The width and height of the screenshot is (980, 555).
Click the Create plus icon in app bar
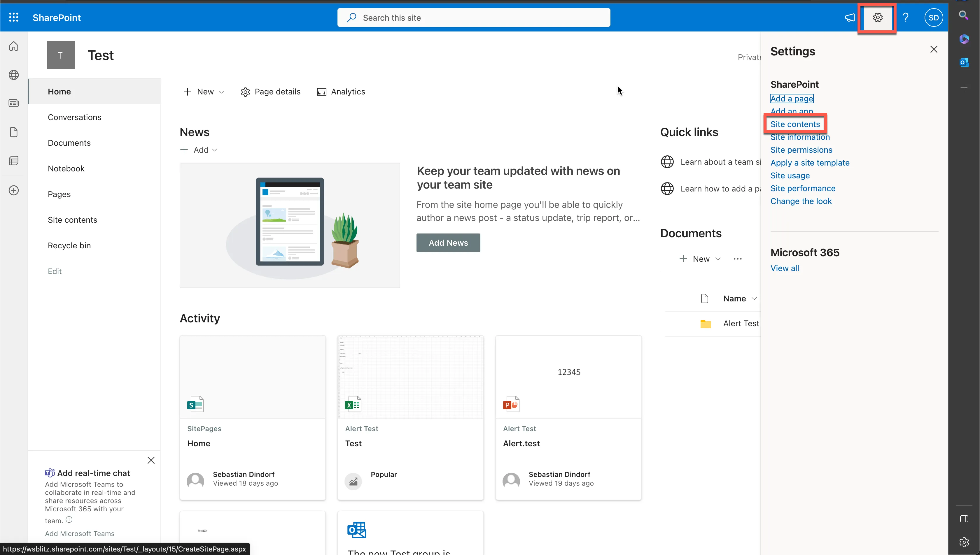pos(14,190)
